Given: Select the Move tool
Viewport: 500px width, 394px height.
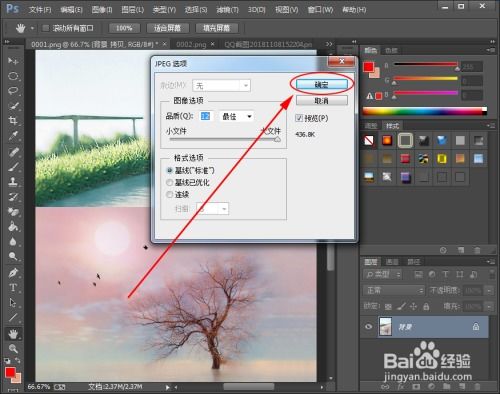Looking at the screenshot, I should [x=13, y=61].
